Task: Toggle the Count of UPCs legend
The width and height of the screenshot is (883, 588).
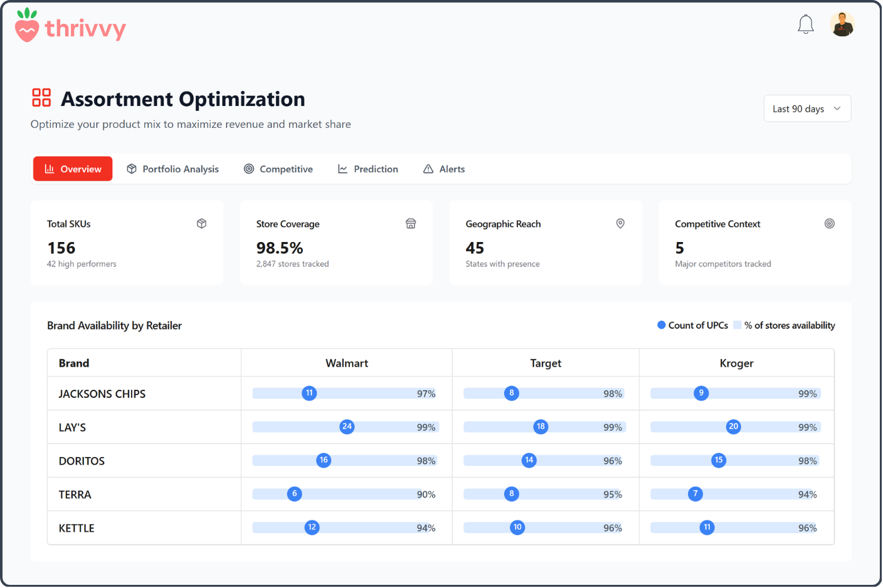Action: tap(692, 325)
